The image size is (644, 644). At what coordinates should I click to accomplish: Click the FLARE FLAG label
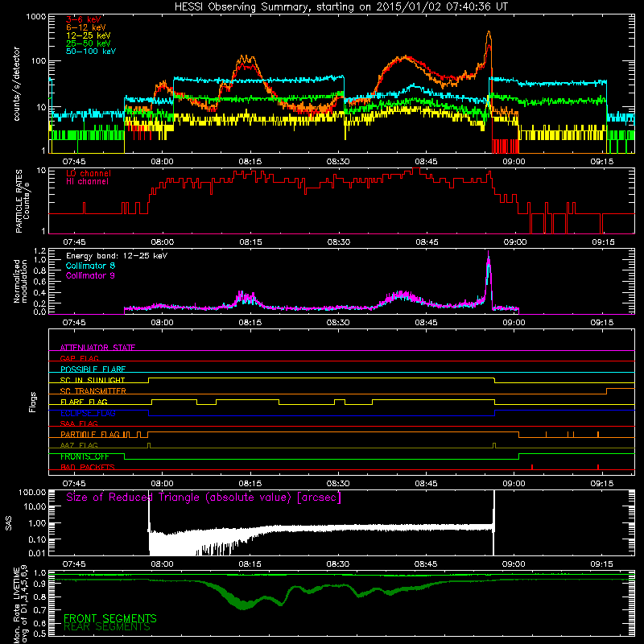84,402
